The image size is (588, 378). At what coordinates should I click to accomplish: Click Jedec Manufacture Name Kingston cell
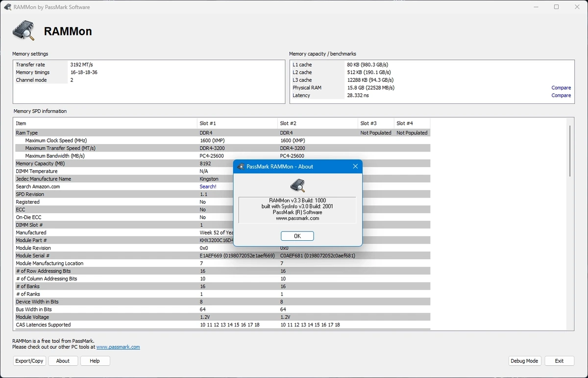pyautogui.click(x=209, y=179)
